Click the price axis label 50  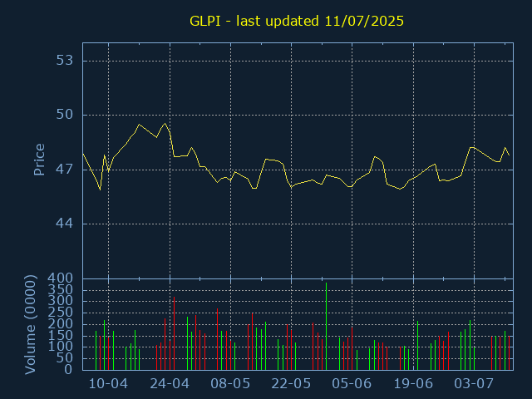pyautogui.click(x=65, y=115)
